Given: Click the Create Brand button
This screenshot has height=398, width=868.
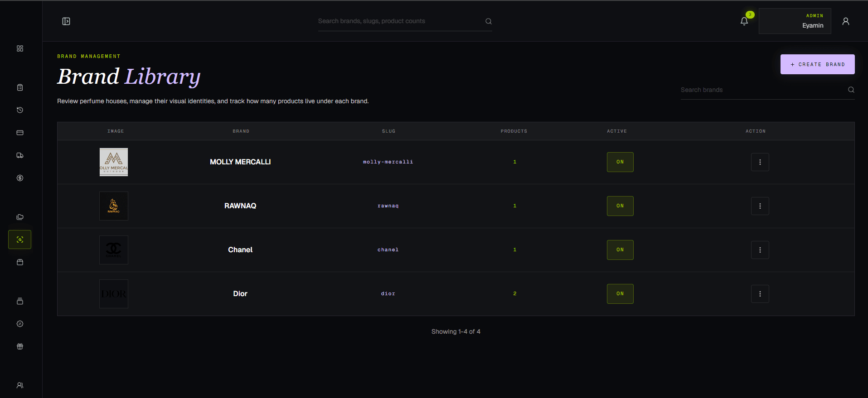Looking at the screenshot, I should pos(818,64).
